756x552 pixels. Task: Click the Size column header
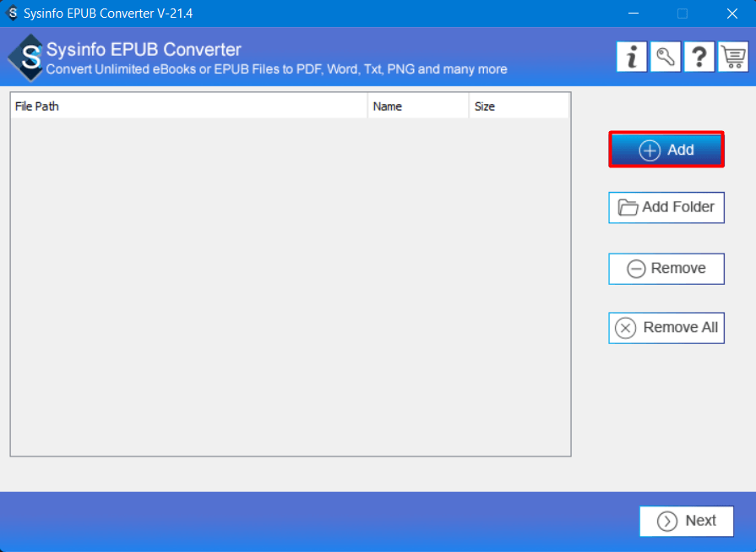coord(519,107)
